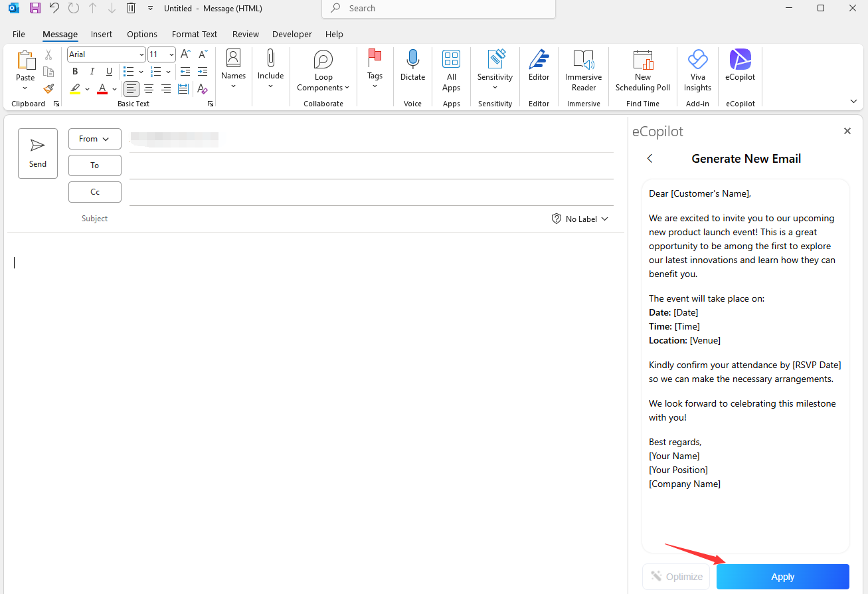Toggle italic formatting
The height and width of the screenshot is (594, 868).
tap(92, 71)
